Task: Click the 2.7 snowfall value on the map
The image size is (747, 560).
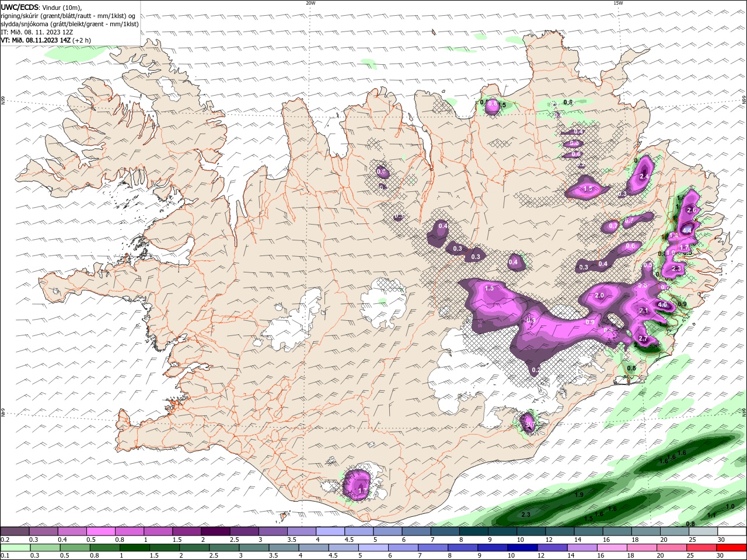Action: coord(644,339)
